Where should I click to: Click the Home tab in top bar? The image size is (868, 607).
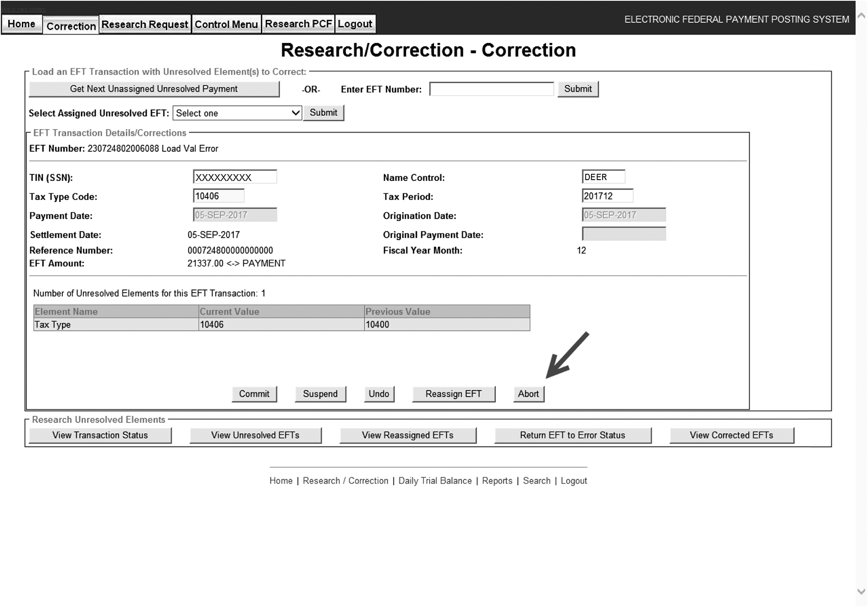click(x=21, y=24)
